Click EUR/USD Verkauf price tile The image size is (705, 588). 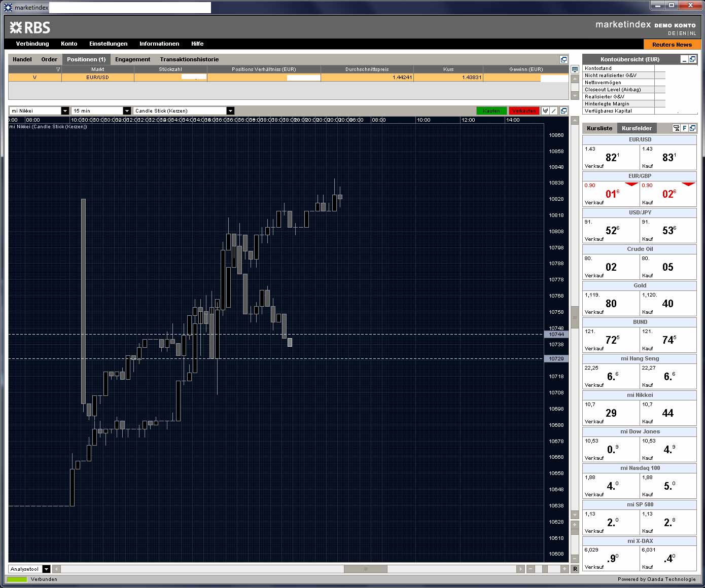click(x=611, y=157)
